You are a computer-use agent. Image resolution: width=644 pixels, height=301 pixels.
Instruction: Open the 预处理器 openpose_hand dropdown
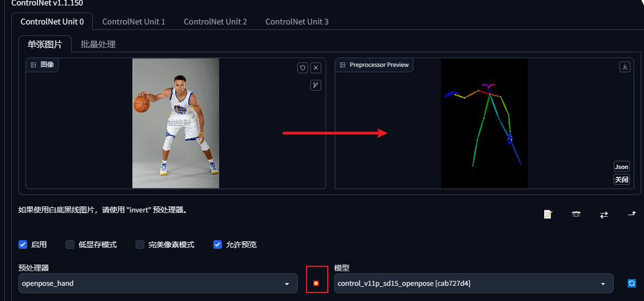click(x=158, y=283)
